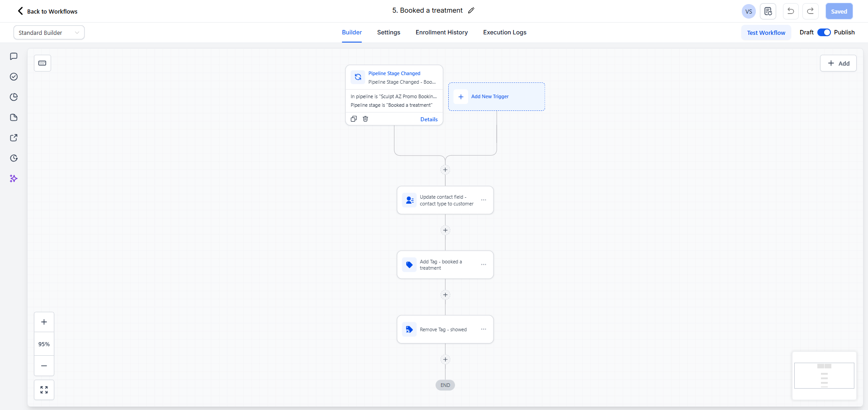Switch to the Enrollment History tab

click(441, 33)
